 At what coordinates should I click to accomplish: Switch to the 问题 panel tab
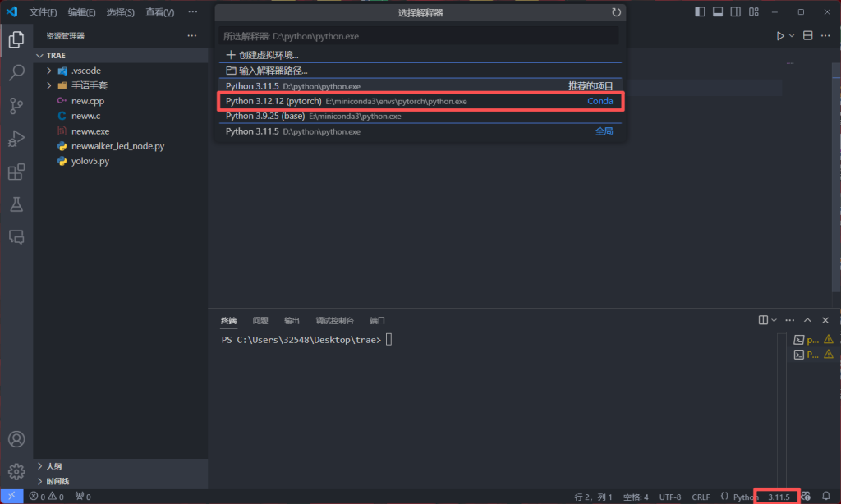point(260,320)
